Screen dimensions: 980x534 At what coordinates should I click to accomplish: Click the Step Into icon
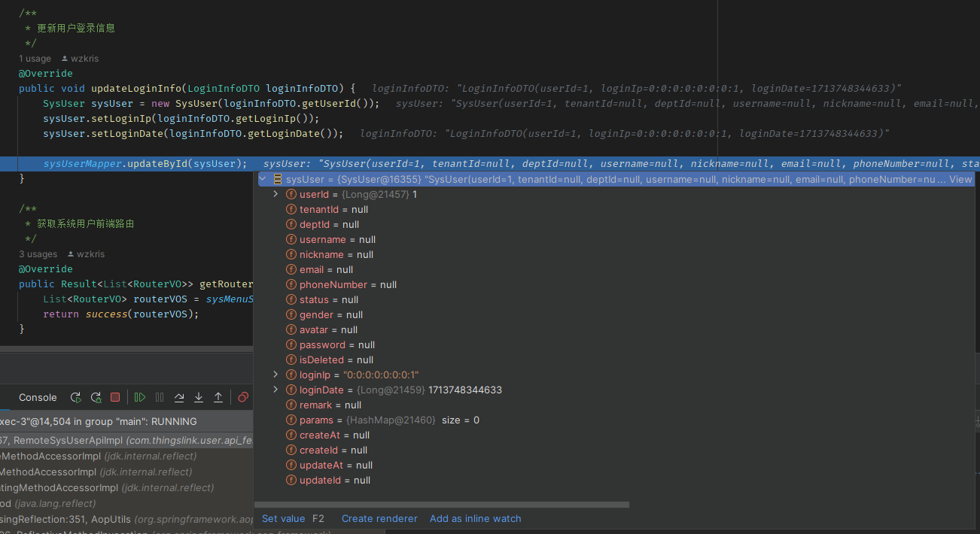[199, 397]
